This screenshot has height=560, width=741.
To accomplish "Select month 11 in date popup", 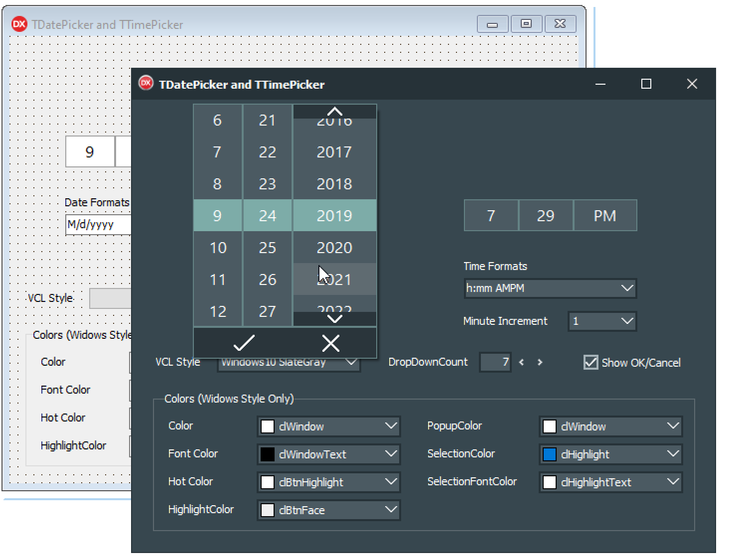I will pyautogui.click(x=218, y=280).
